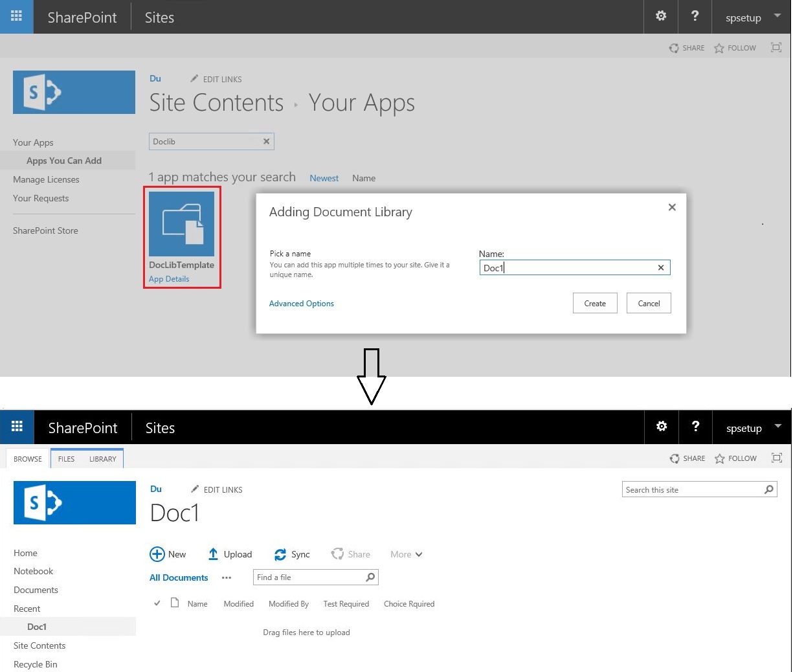Open Recycle Bin in left navigation
Image resolution: width=793 pixels, height=672 pixels.
pyautogui.click(x=36, y=664)
